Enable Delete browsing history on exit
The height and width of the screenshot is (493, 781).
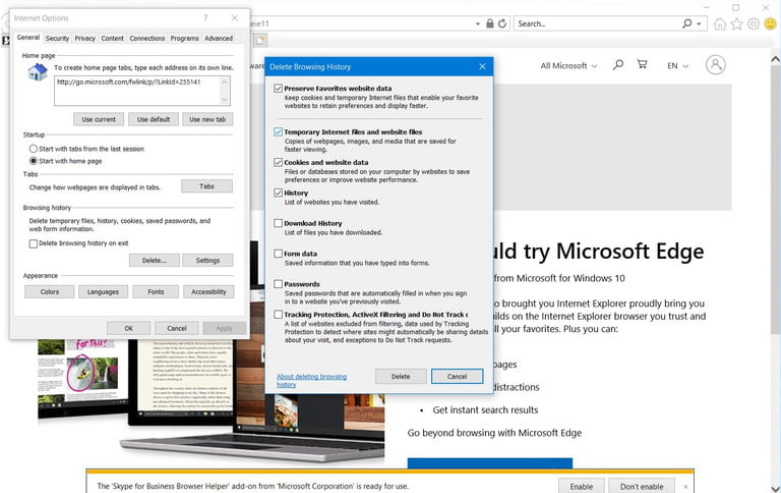pos(33,244)
